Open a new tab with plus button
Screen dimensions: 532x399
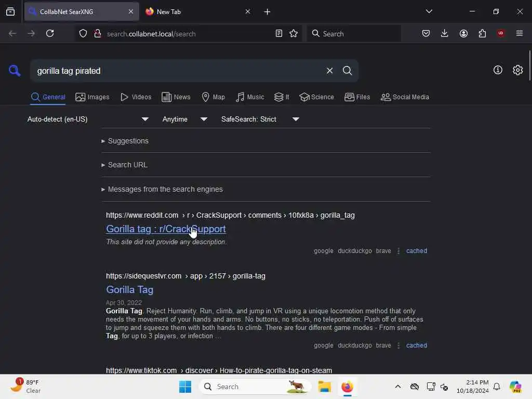[x=268, y=12]
